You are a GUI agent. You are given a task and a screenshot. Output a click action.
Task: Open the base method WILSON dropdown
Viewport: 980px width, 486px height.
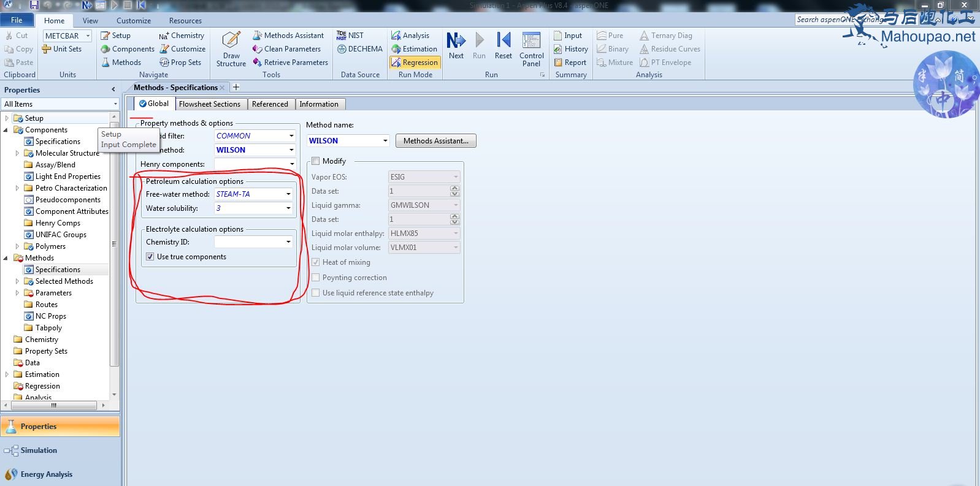[x=291, y=150]
